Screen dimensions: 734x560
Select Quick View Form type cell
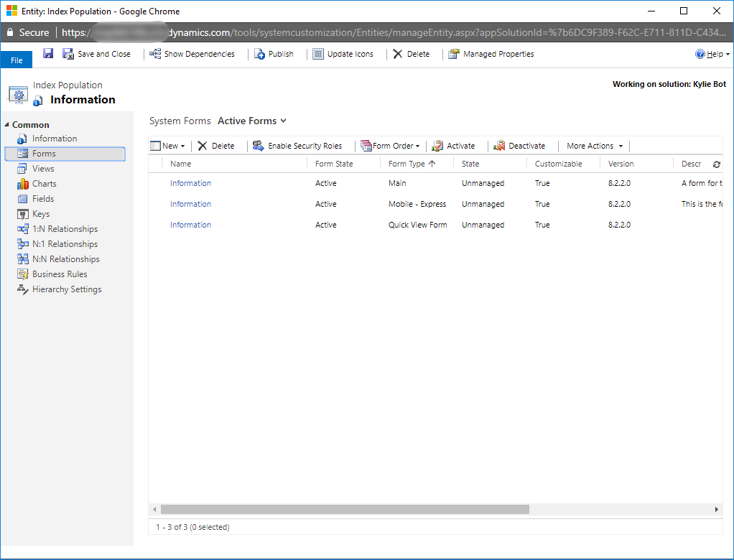[x=417, y=225]
